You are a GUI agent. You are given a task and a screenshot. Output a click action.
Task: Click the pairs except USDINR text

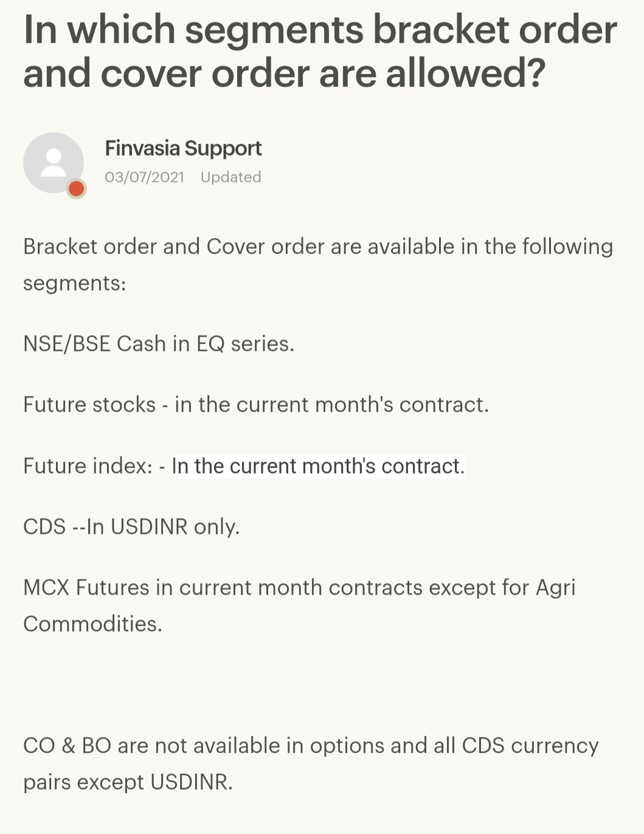[x=128, y=782]
